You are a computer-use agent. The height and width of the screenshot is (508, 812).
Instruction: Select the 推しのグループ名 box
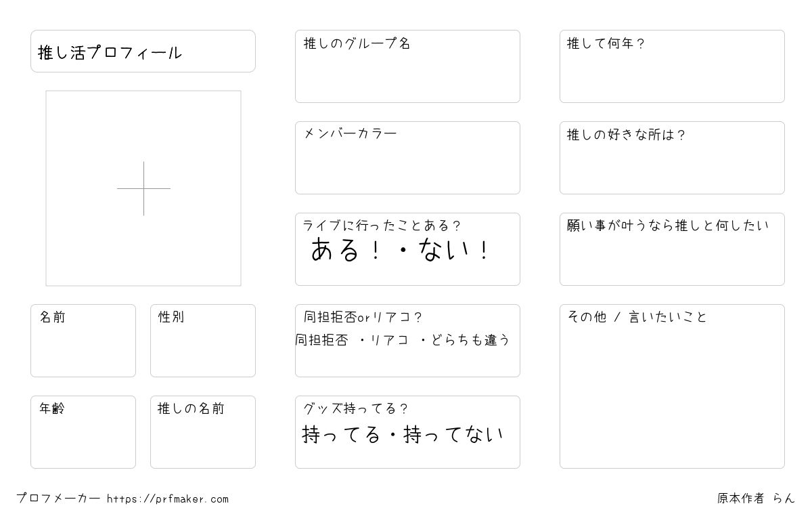pyautogui.click(x=407, y=66)
